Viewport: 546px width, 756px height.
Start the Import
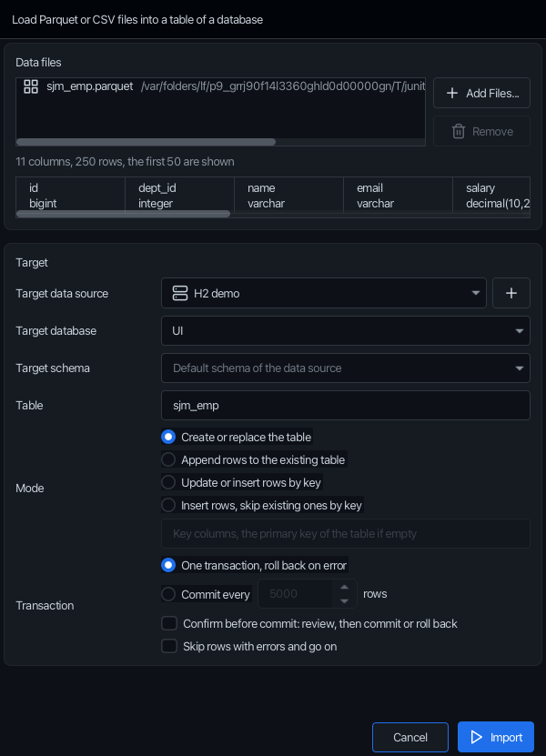[x=496, y=737]
